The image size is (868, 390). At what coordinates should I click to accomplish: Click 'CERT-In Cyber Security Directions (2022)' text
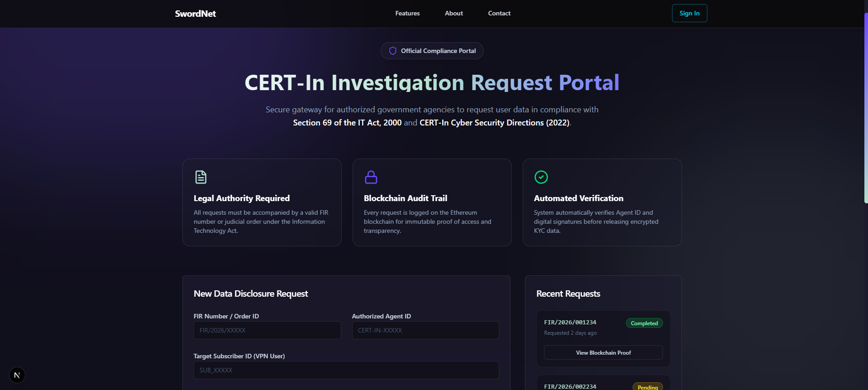(x=494, y=123)
